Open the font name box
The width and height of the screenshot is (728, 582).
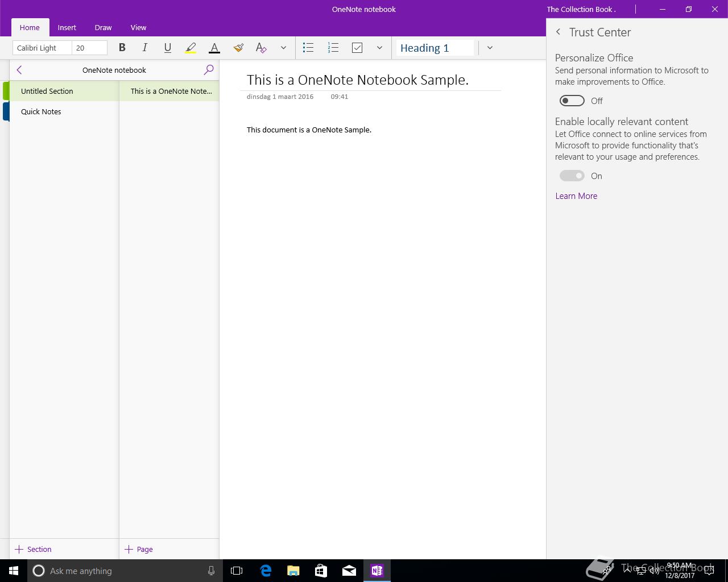tap(43, 48)
